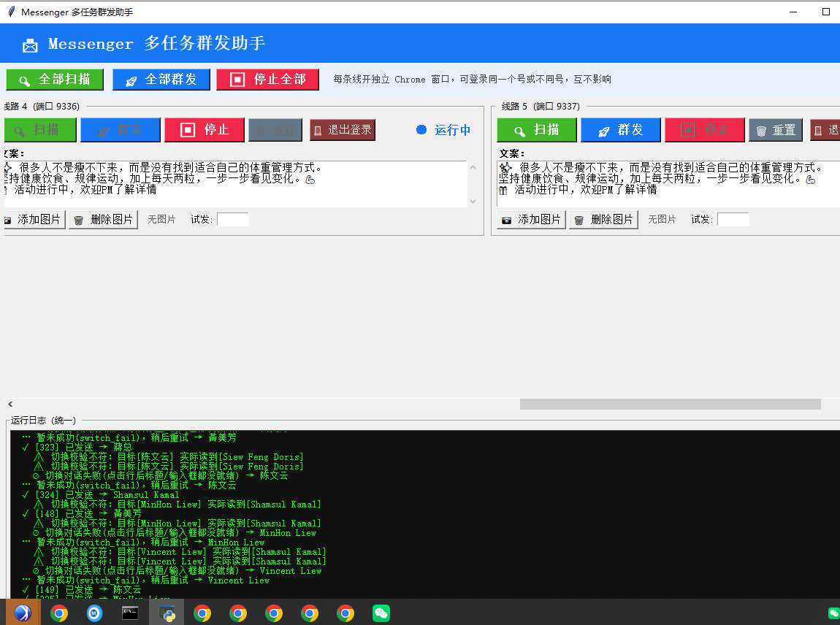Focus the 试发 field in 线路 5
This screenshot has width=840, height=625.
[x=733, y=220]
